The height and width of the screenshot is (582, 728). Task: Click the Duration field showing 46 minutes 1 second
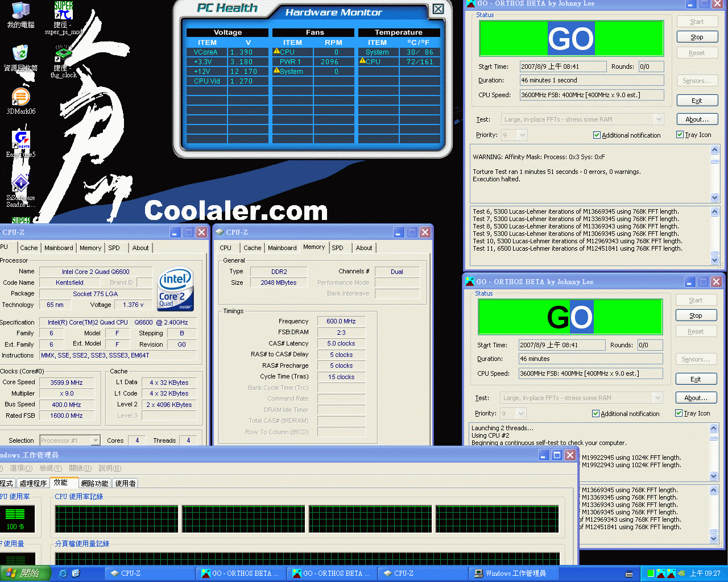point(591,80)
